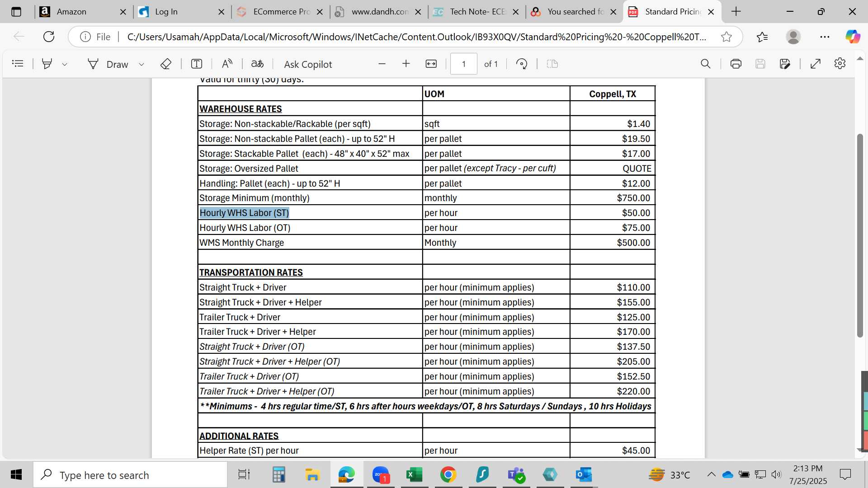Switch to the Log In tab
The width and height of the screenshot is (868, 488).
pyautogui.click(x=176, y=12)
